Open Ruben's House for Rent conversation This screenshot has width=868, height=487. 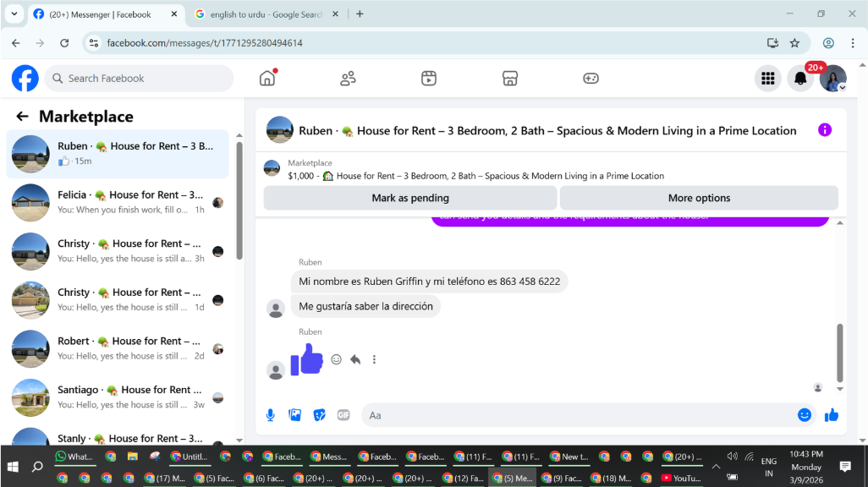tap(118, 154)
